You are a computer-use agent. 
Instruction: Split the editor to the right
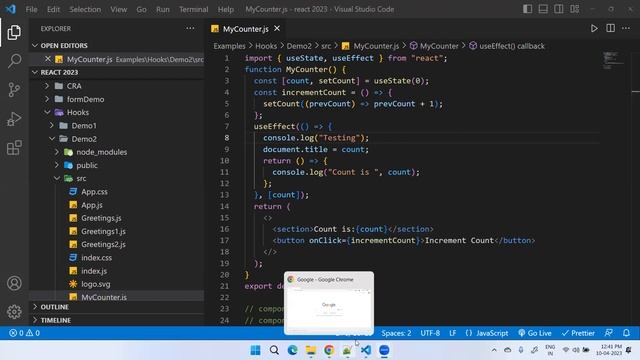point(610,28)
